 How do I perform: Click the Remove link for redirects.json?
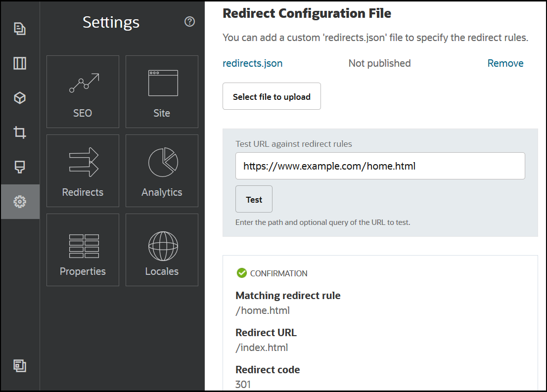click(x=505, y=63)
